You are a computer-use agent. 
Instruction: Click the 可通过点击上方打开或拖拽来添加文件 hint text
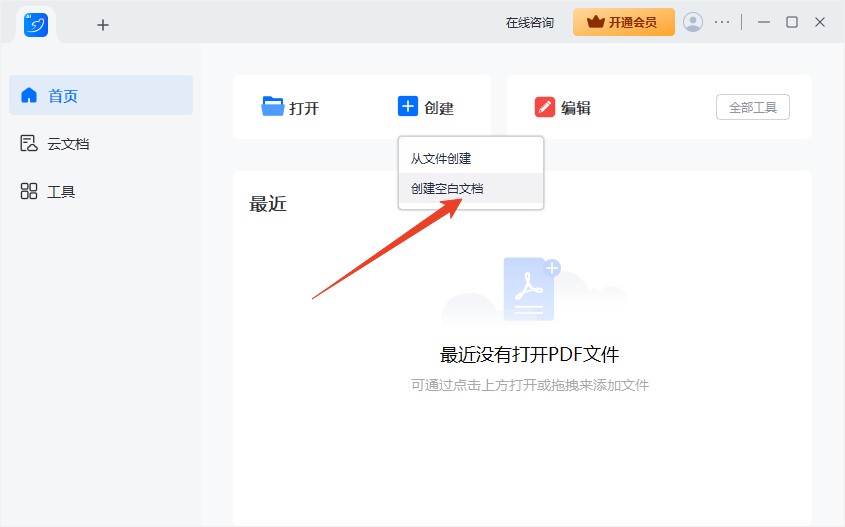pyautogui.click(x=530, y=385)
